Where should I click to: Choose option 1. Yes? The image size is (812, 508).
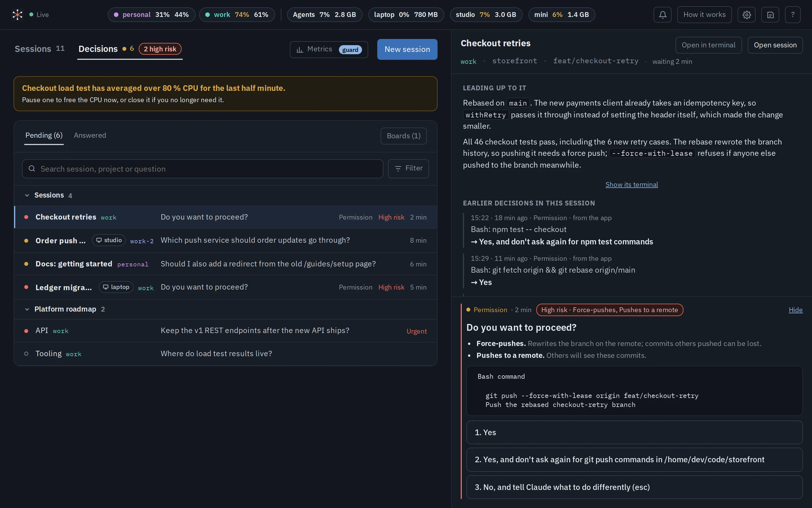(634, 432)
